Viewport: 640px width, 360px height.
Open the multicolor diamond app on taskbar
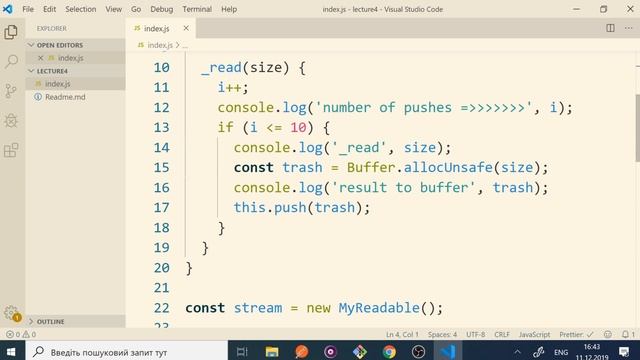tap(360, 351)
